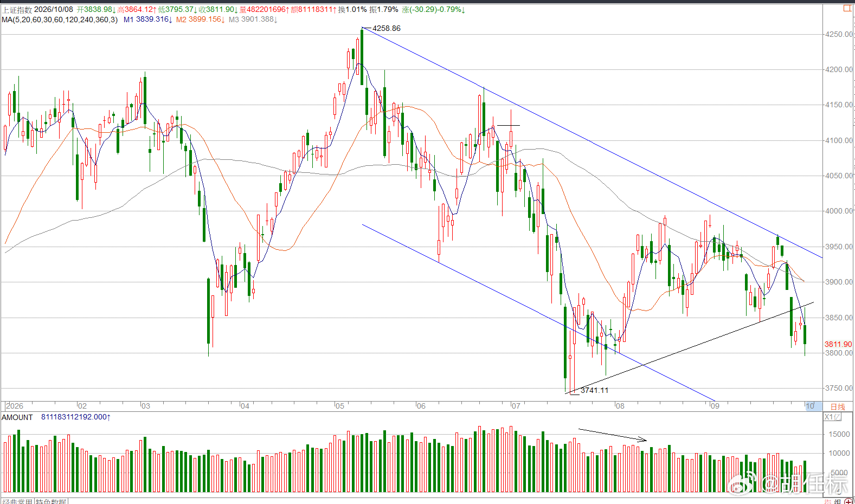The height and width of the screenshot is (504, 855).
Task: Click the volume value 量482201696
Action: click(x=265, y=10)
